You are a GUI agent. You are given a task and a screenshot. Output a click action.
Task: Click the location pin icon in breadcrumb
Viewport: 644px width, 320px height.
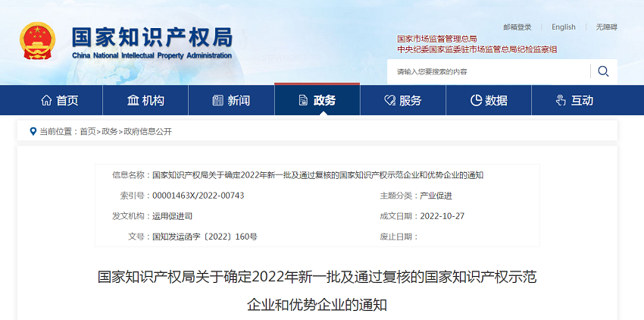(x=33, y=132)
